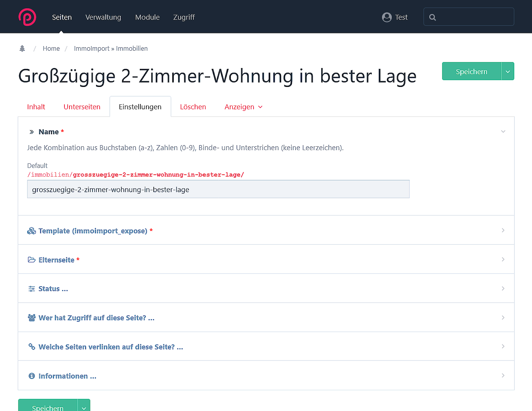The height and width of the screenshot is (411, 532).
Task: Click the users icon near 'Wer hat Zugriff'
Action: (31, 317)
